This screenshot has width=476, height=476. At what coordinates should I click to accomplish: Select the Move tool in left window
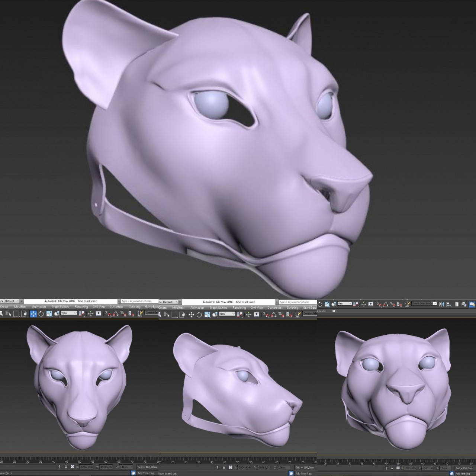pyautogui.click(x=33, y=314)
